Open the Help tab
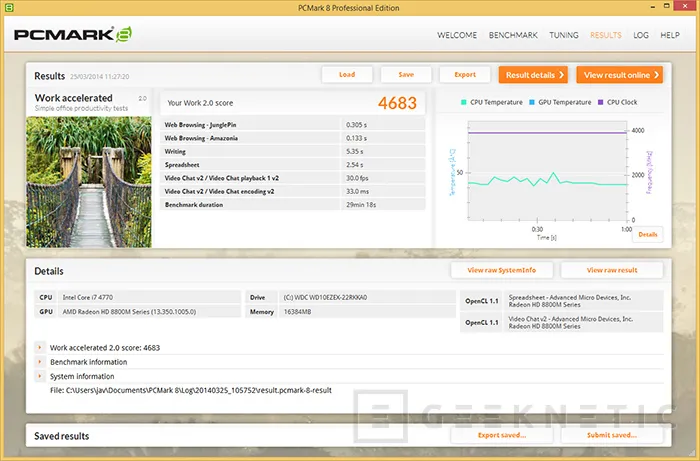 pyautogui.click(x=670, y=35)
